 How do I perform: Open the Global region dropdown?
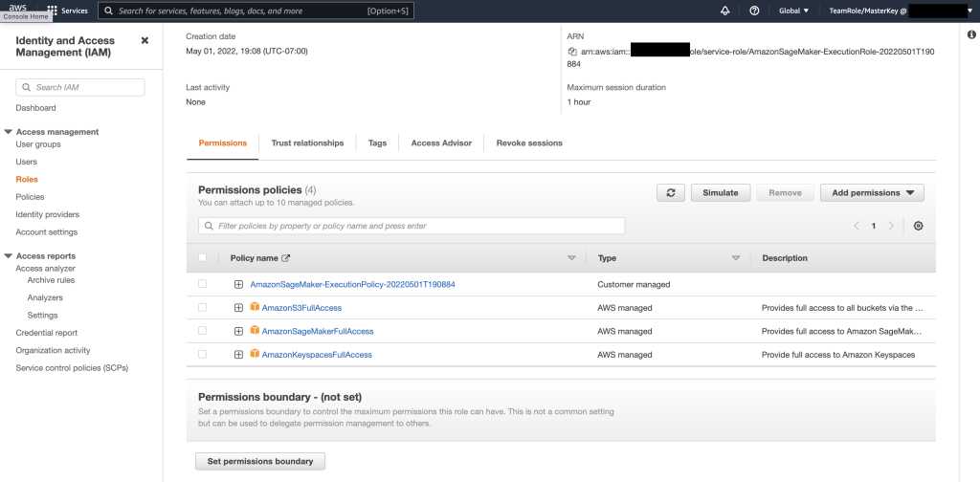click(x=793, y=11)
